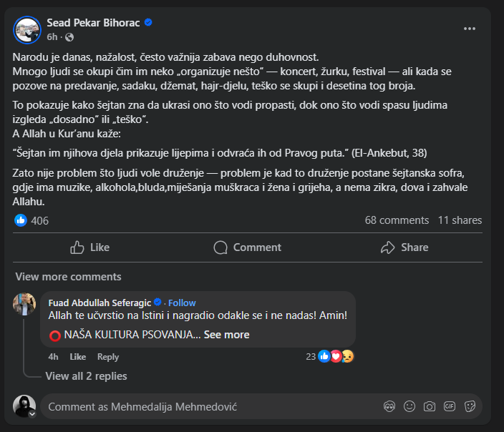Click the comment input field
Viewport: 504px width, 432px height.
pos(208,406)
